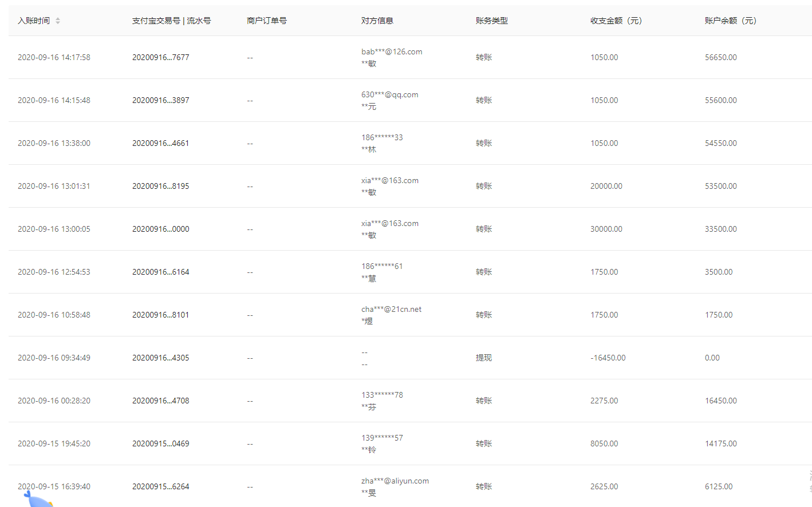This screenshot has width=812, height=507.
Task: Select transaction number 20200916...6164
Action: click(x=160, y=272)
